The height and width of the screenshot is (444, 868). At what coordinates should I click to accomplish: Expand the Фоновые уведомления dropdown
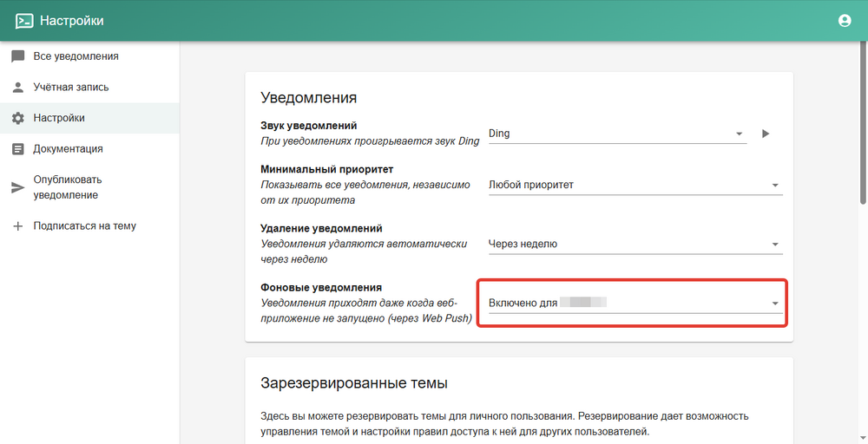coord(634,303)
